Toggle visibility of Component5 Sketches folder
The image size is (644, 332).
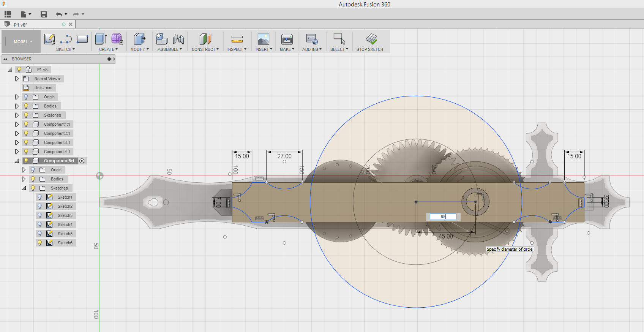coord(33,188)
